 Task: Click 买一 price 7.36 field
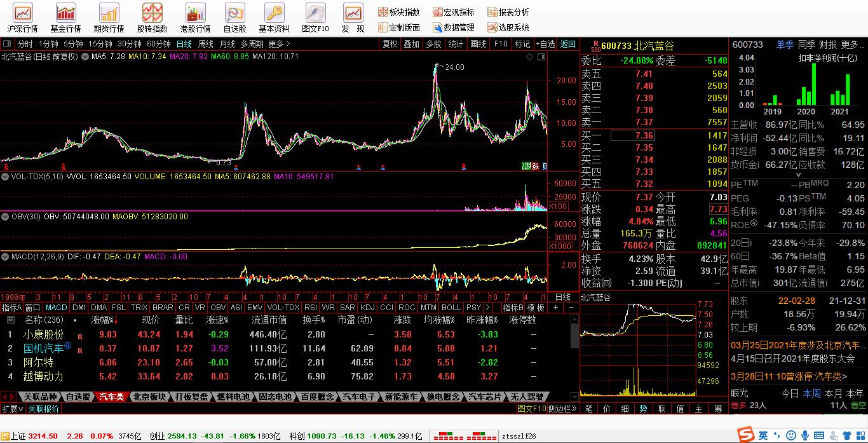(x=632, y=135)
